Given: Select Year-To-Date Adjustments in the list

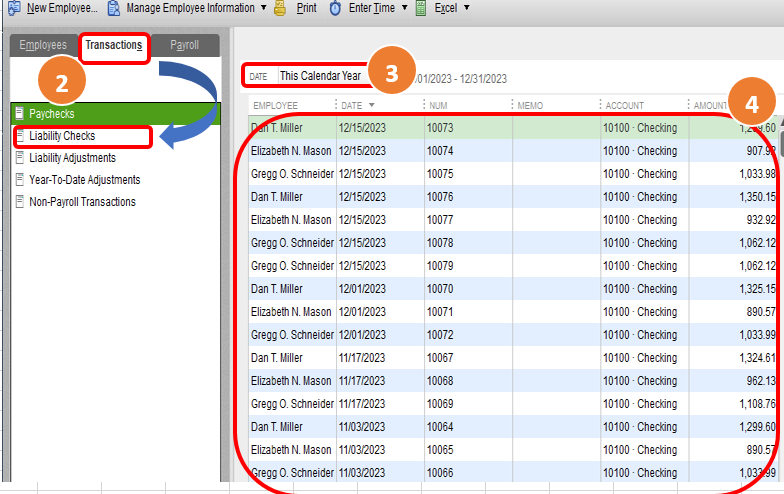Looking at the screenshot, I should (84, 180).
